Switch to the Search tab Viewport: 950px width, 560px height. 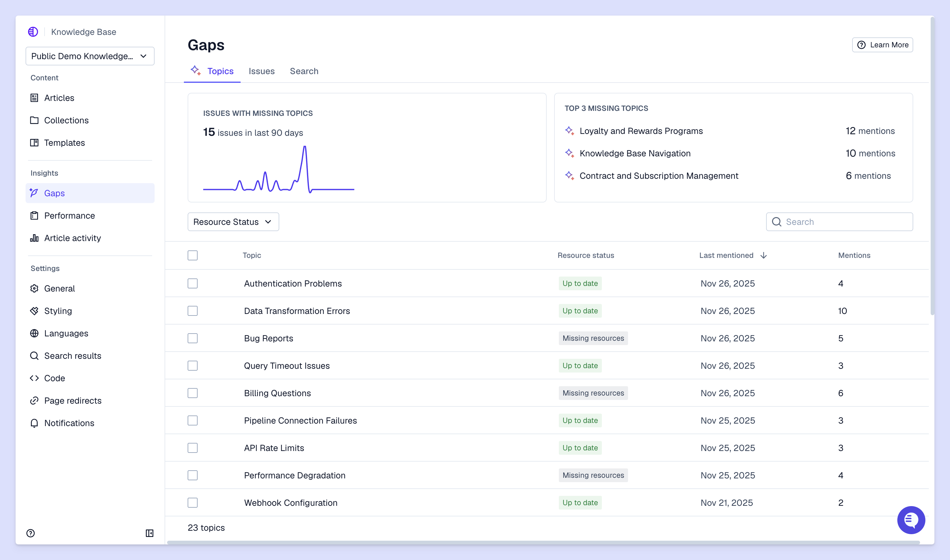click(x=304, y=71)
